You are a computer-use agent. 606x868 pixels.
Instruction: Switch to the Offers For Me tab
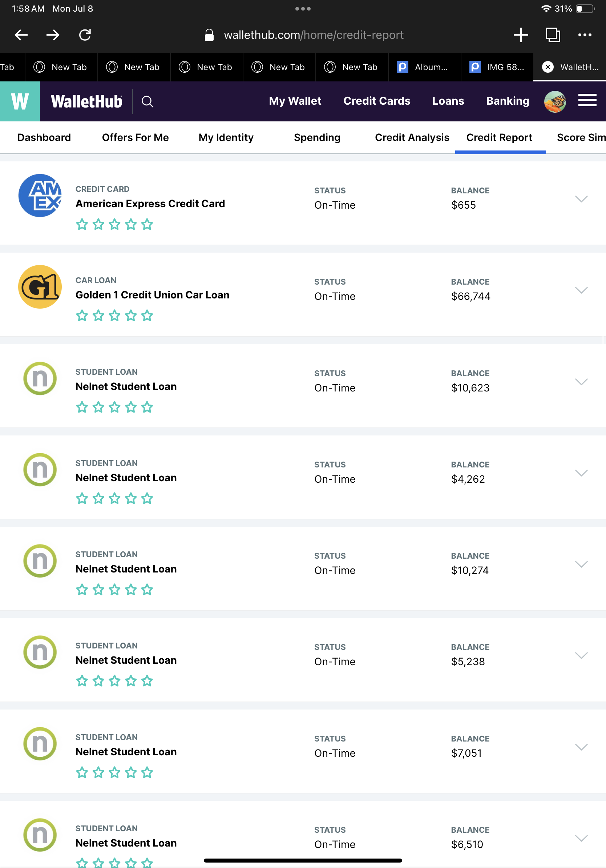(135, 138)
